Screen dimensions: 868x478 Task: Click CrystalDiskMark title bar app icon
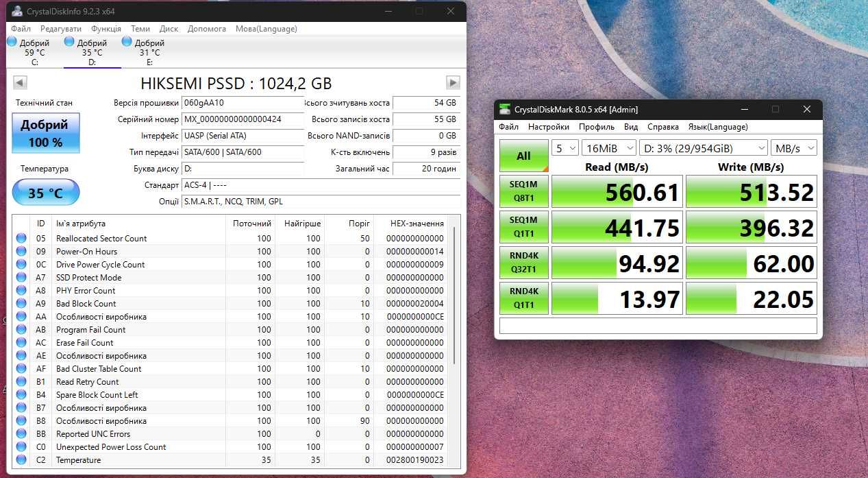pyautogui.click(x=505, y=109)
